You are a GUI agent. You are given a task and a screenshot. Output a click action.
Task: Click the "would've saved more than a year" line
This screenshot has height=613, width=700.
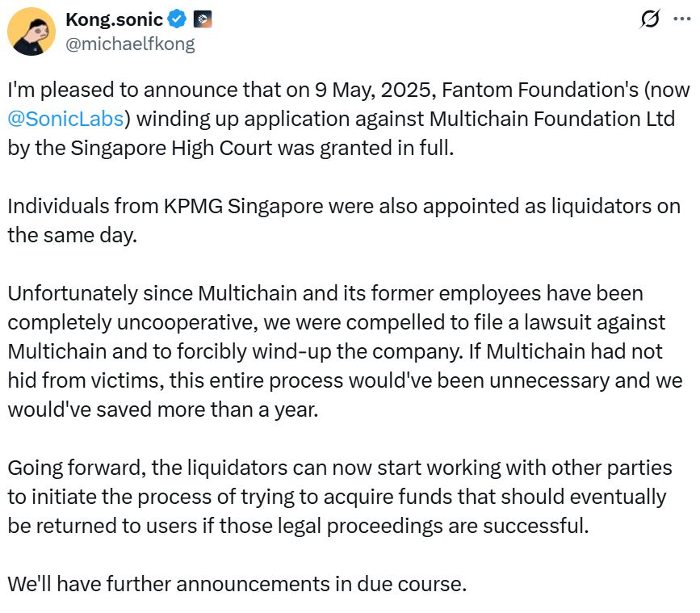tap(163, 409)
